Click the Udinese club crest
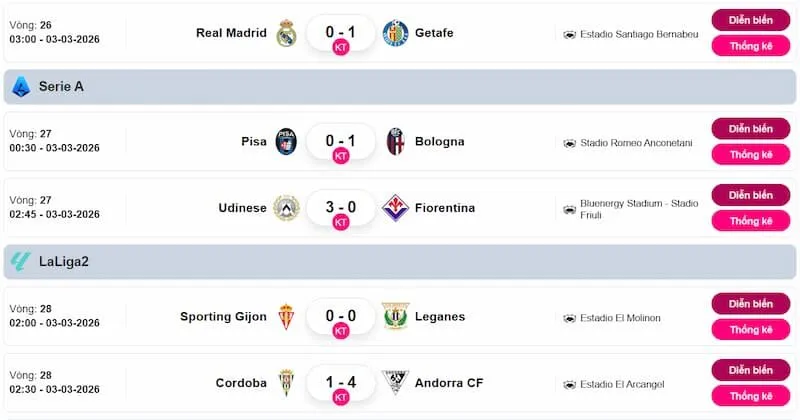 [x=286, y=208]
